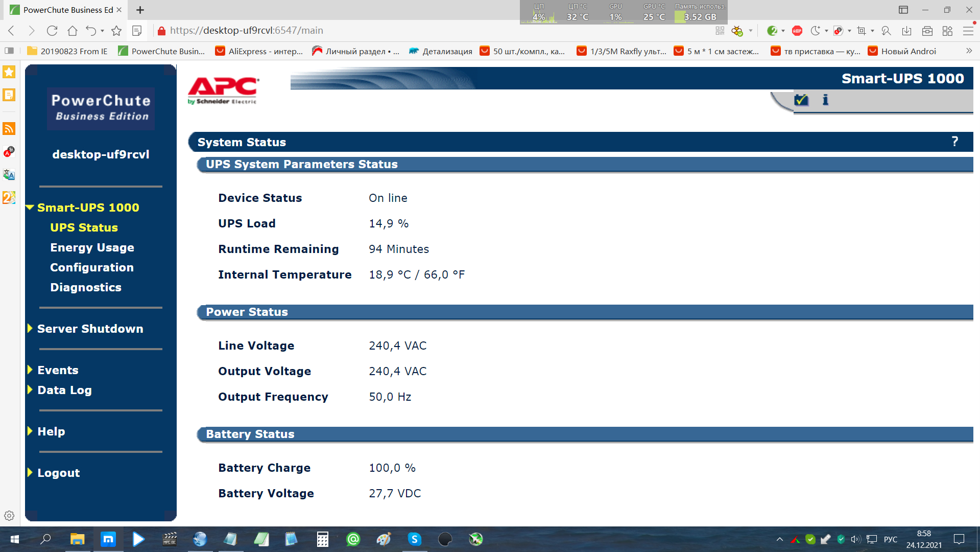Image resolution: width=980 pixels, height=552 pixels.
Task: Open the four-squares extensions grid icon
Action: click(x=948, y=31)
